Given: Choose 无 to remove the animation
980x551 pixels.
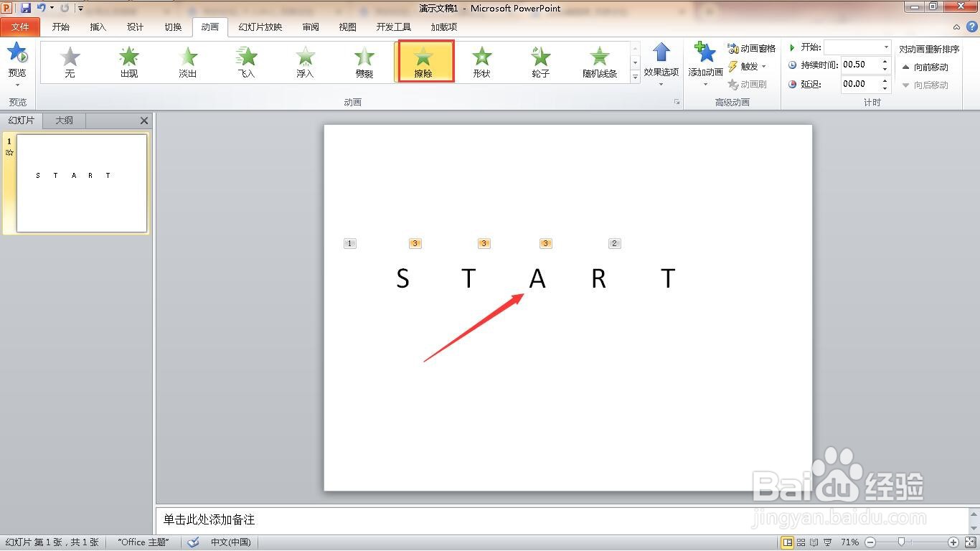Looking at the screenshot, I should coord(70,62).
